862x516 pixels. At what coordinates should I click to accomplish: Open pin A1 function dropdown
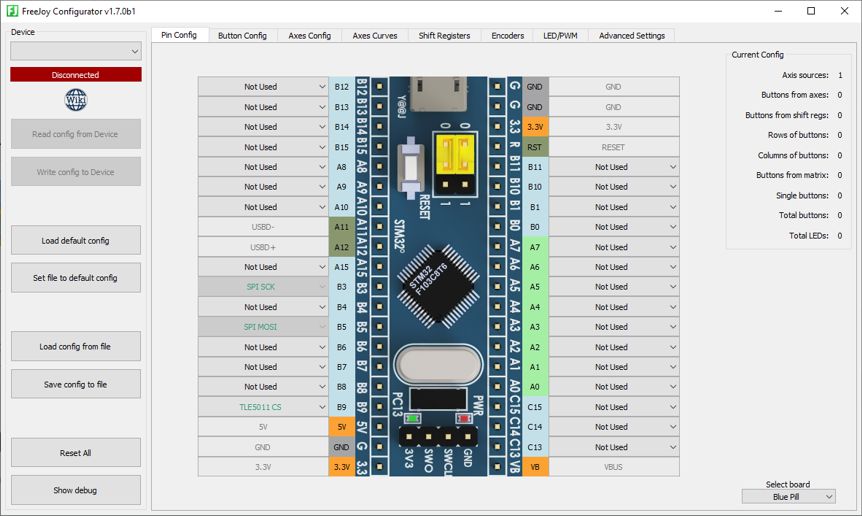(x=614, y=367)
